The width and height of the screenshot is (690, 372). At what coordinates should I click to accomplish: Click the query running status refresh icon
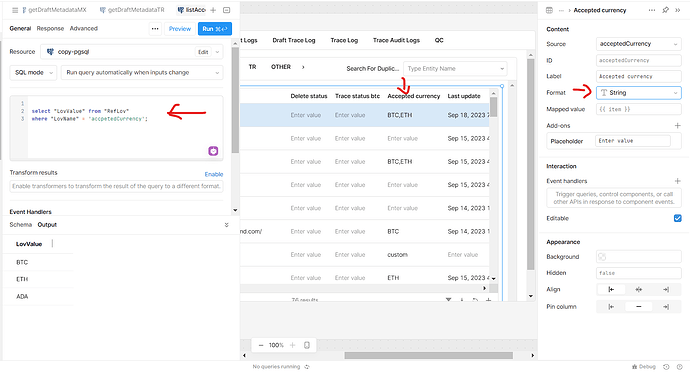(x=307, y=367)
